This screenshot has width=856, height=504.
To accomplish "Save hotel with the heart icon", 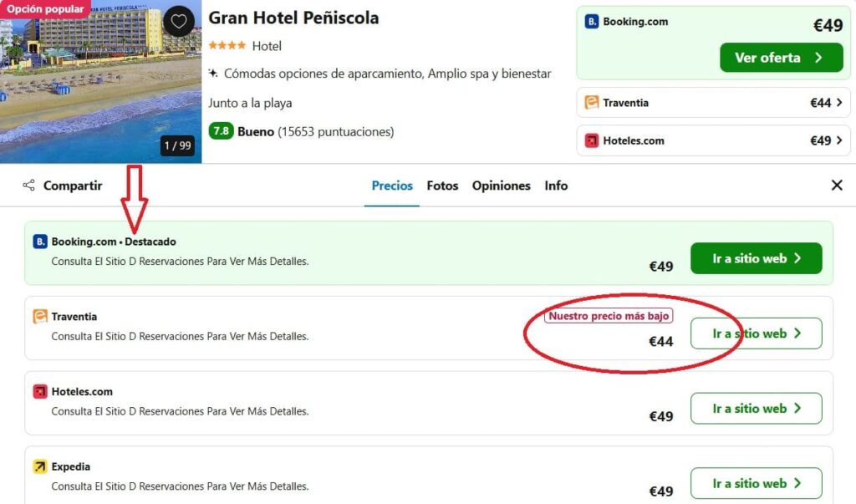I will pyautogui.click(x=179, y=22).
